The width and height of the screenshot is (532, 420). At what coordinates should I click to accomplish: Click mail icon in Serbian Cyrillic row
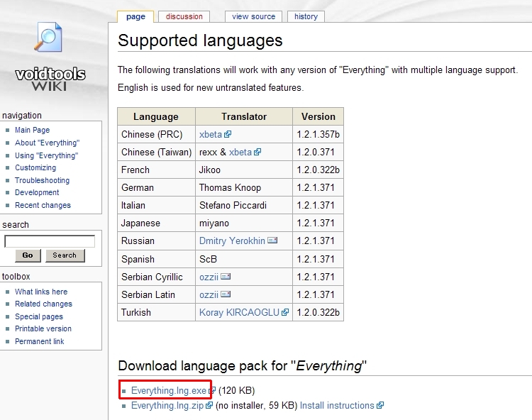pos(226,277)
